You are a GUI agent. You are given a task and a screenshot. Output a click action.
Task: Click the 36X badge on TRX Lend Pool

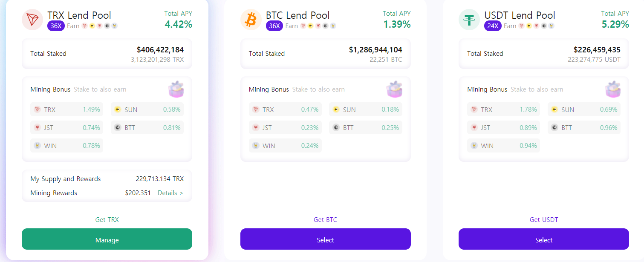tap(56, 26)
